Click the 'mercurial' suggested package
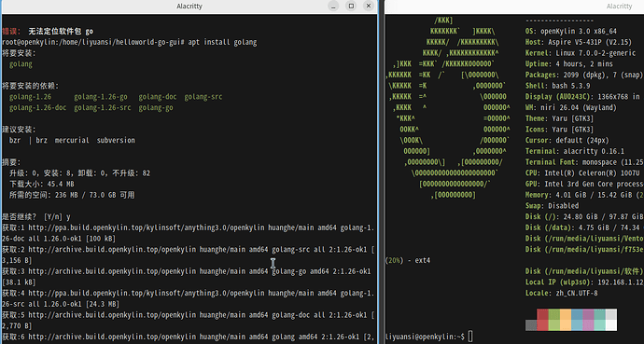 click(x=72, y=140)
